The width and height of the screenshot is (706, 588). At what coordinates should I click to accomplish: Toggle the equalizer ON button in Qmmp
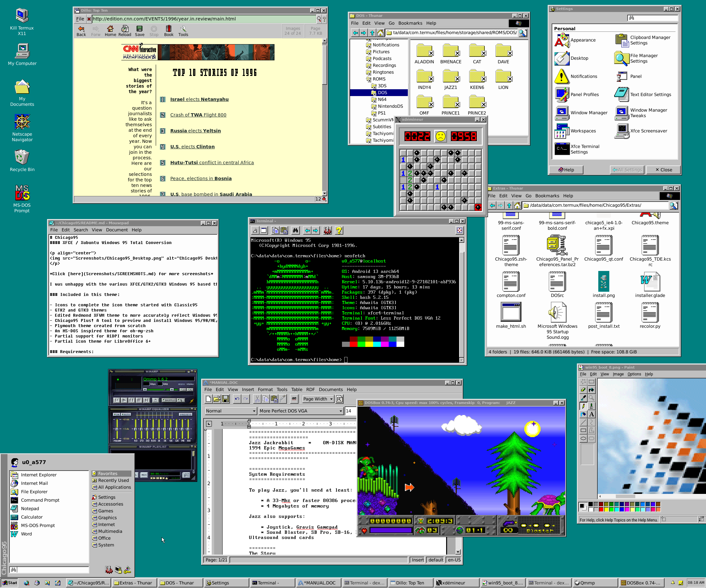tap(117, 414)
